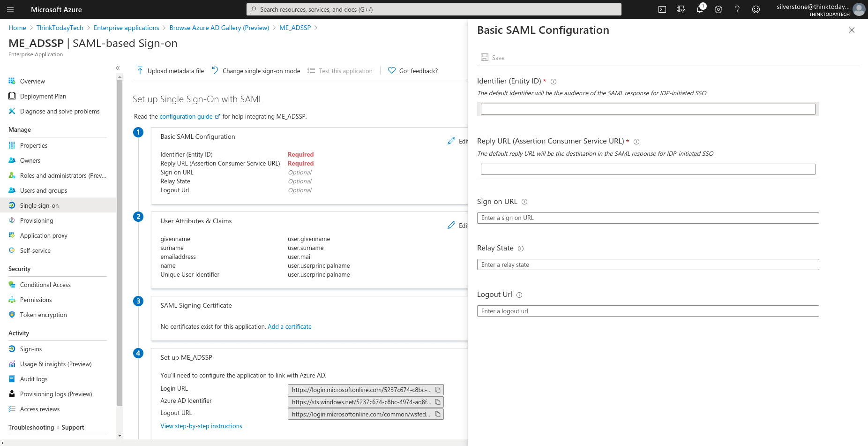
Task: Collapse the left navigation sidebar
Action: point(118,68)
